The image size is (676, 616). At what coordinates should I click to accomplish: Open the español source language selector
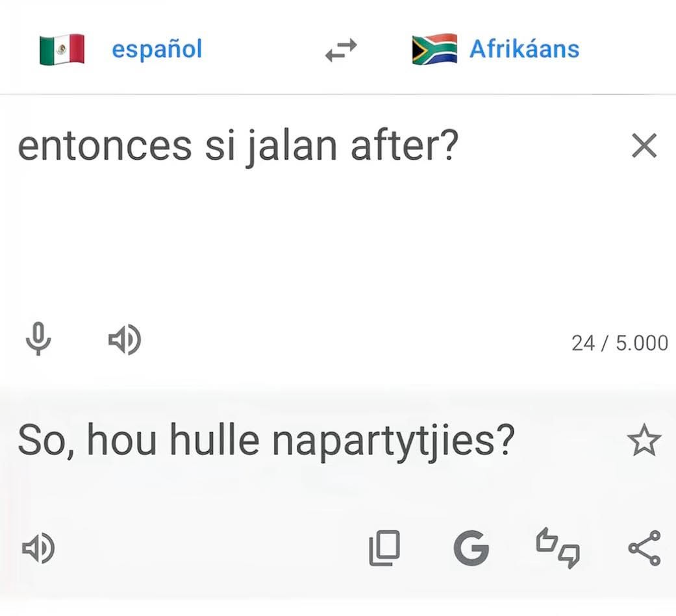156,49
